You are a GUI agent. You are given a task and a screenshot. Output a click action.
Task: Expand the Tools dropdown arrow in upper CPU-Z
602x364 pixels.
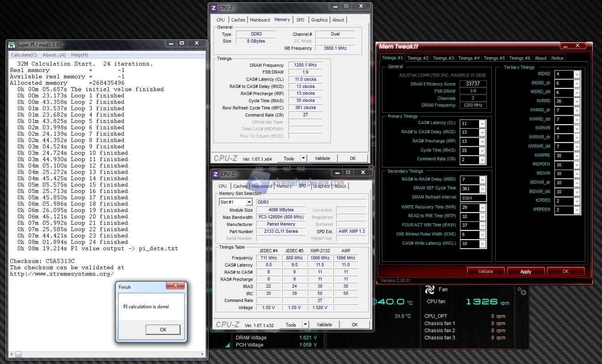pos(303,158)
